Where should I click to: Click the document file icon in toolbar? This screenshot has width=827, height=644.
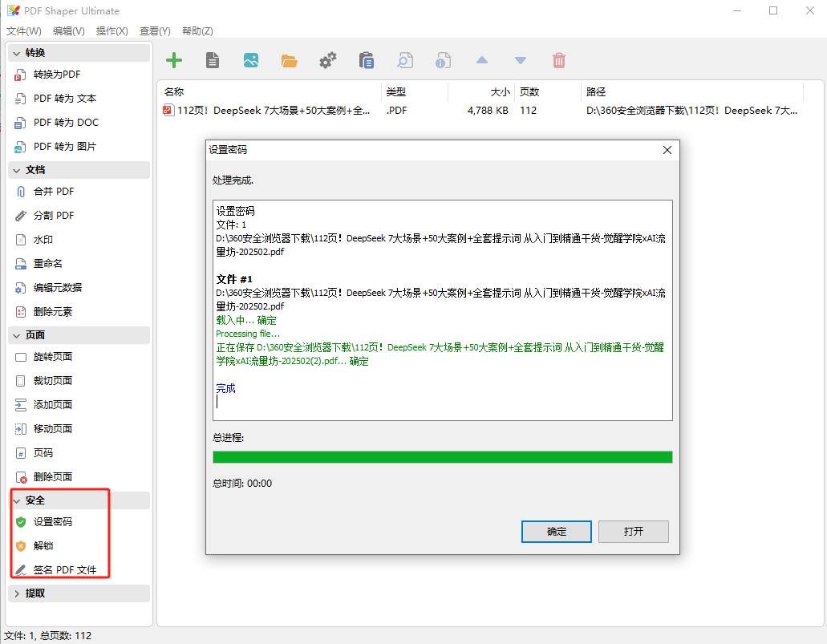point(213,61)
